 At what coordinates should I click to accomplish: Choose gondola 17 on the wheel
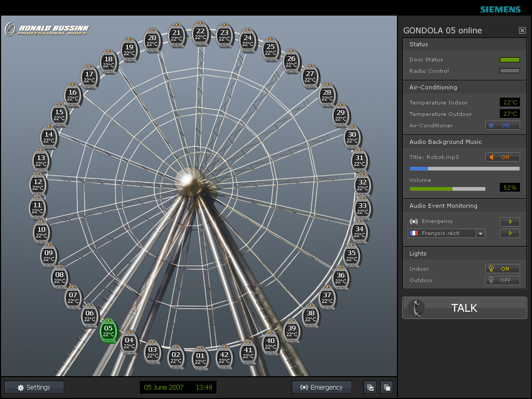click(89, 77)
